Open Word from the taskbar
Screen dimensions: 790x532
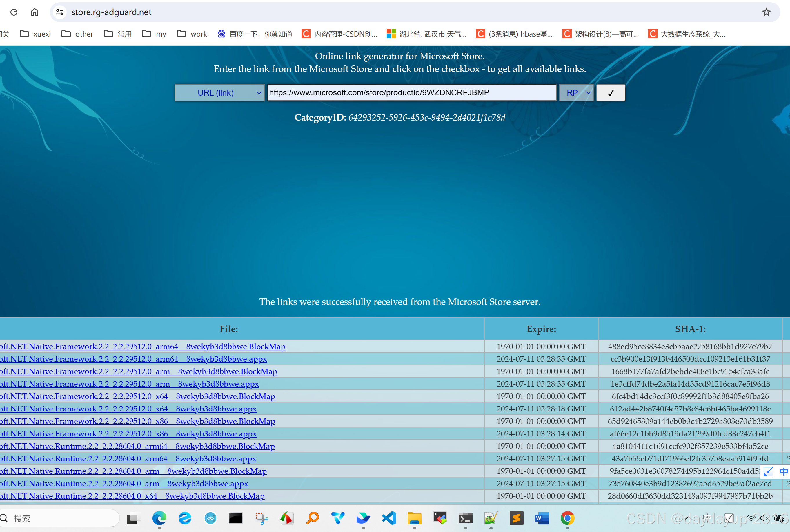pyautogui.click(x=542, y=518)
